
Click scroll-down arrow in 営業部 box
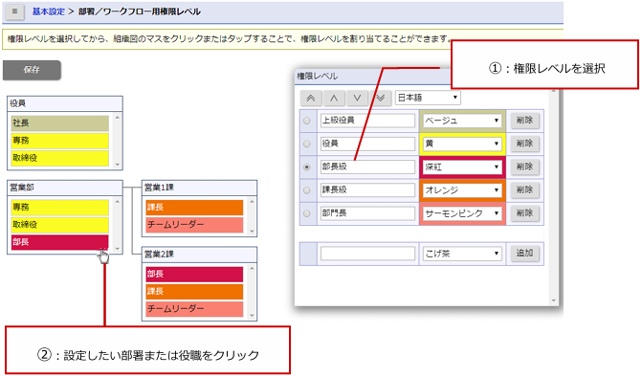click(118, 249)
